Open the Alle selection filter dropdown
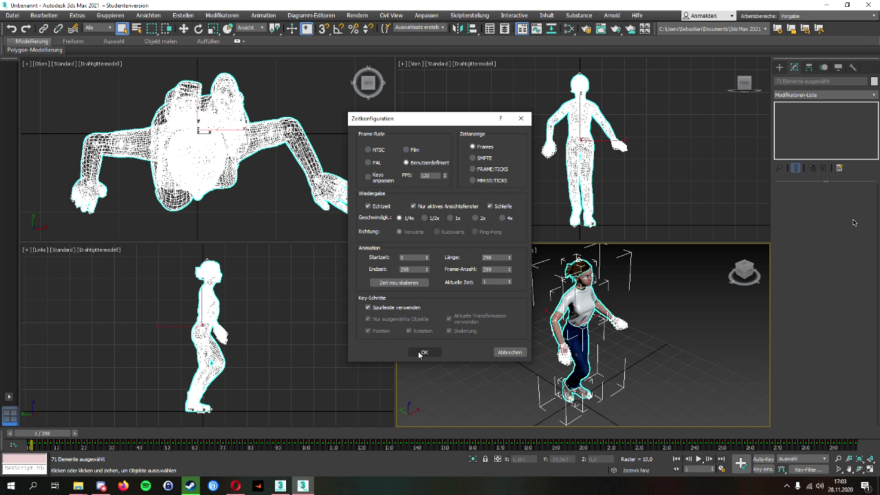Screen dimensions: 880x495 [97, 29]
